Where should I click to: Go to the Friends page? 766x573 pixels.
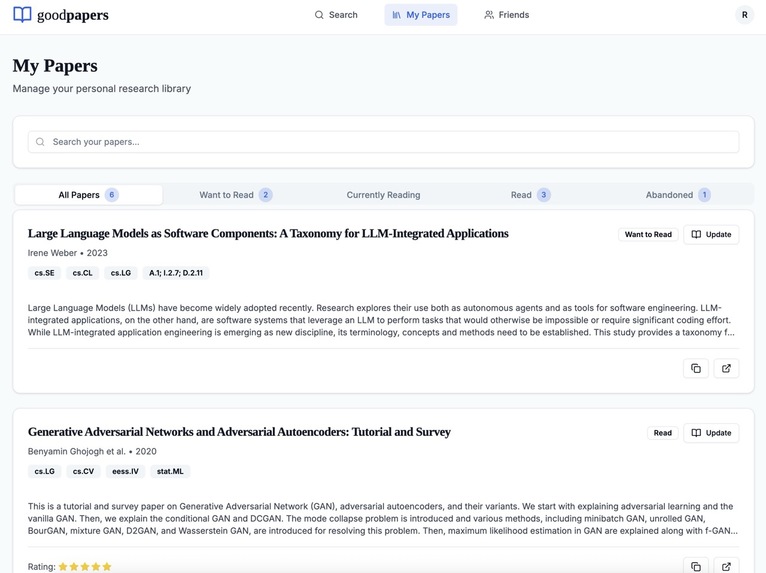coord(507,15)
